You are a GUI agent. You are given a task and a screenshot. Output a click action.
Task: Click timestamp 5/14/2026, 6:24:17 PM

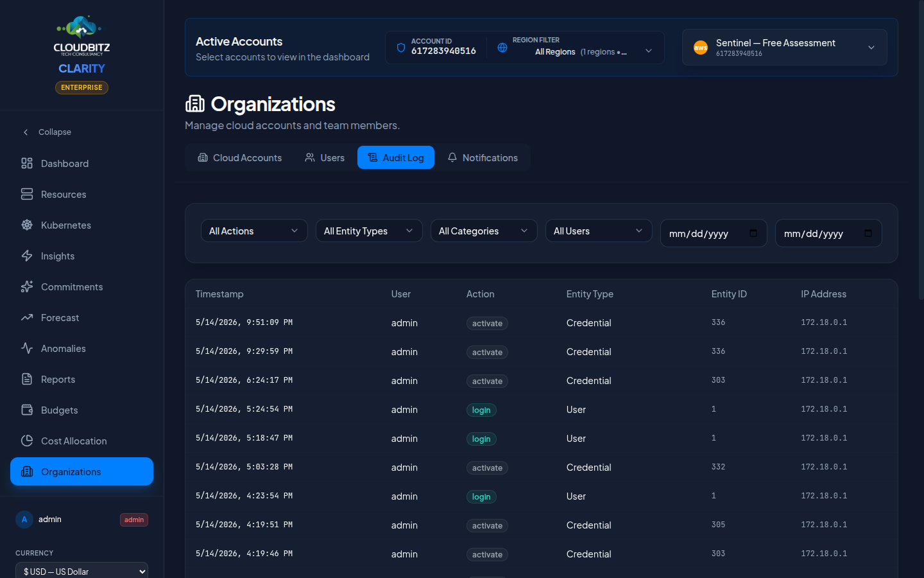coord(244,380)
